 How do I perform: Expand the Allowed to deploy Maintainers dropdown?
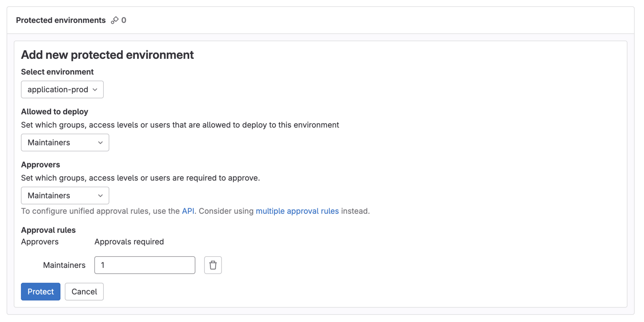(65, 143)
